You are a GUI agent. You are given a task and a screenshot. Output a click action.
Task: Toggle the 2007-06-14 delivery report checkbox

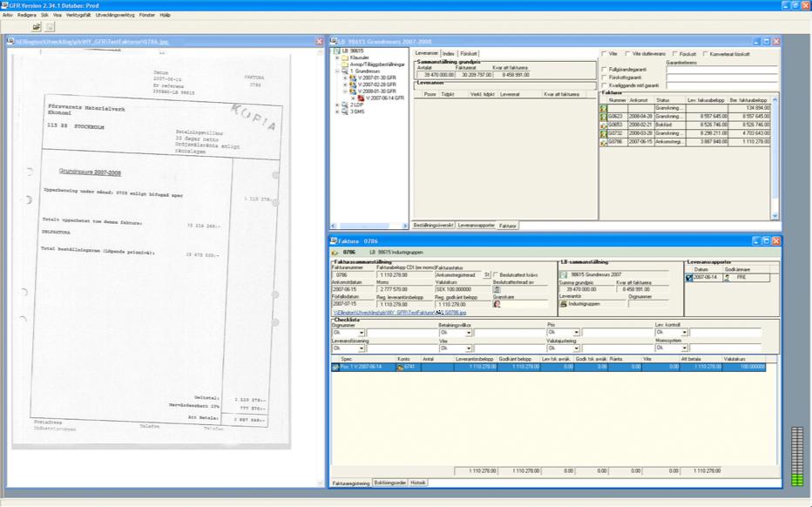pyautogui.click(x=689, y=278)
